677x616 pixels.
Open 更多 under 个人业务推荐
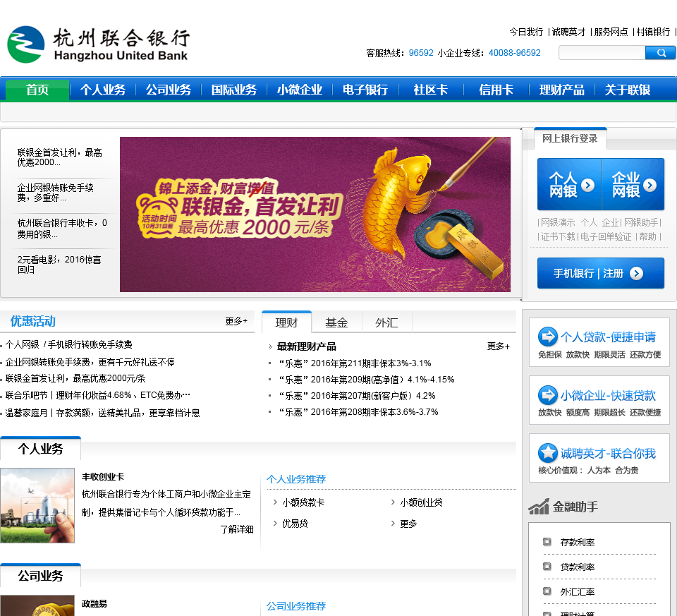tap(408, 524)
